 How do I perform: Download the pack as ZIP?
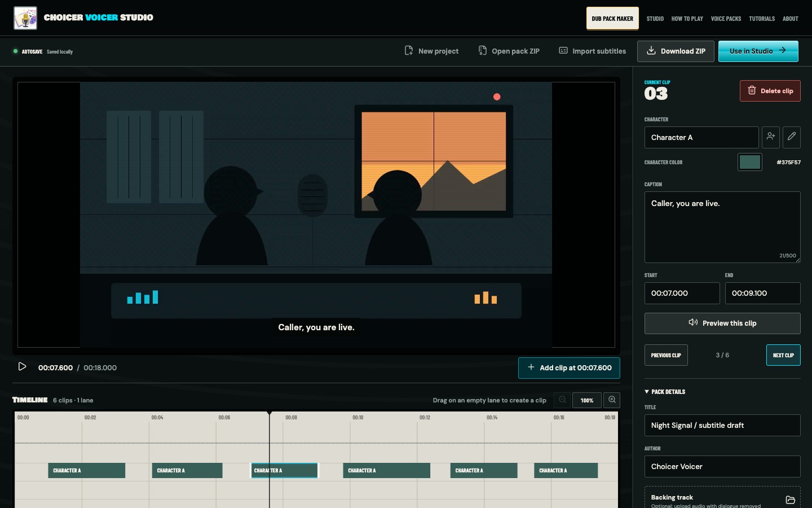(676, 51)
